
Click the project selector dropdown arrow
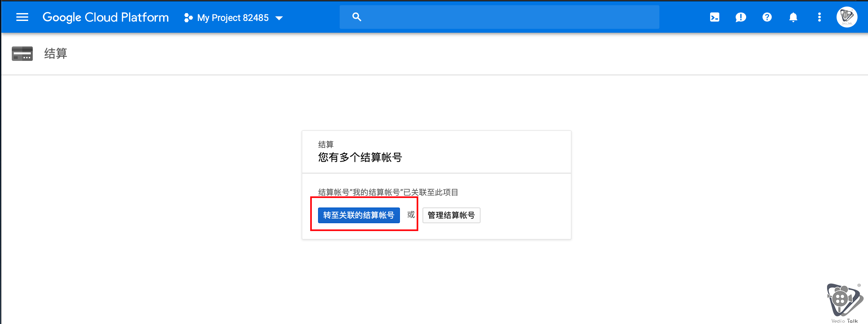point(279,18)
